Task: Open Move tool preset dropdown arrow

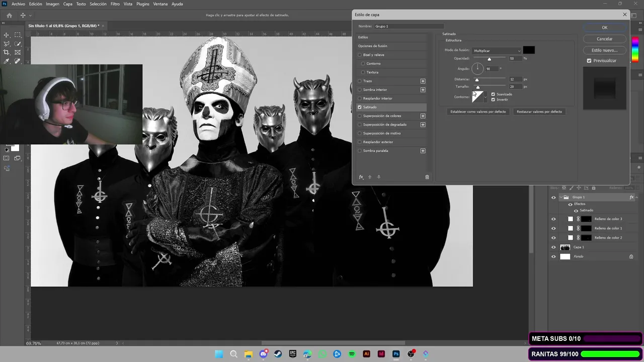Action: coord(30,16)
